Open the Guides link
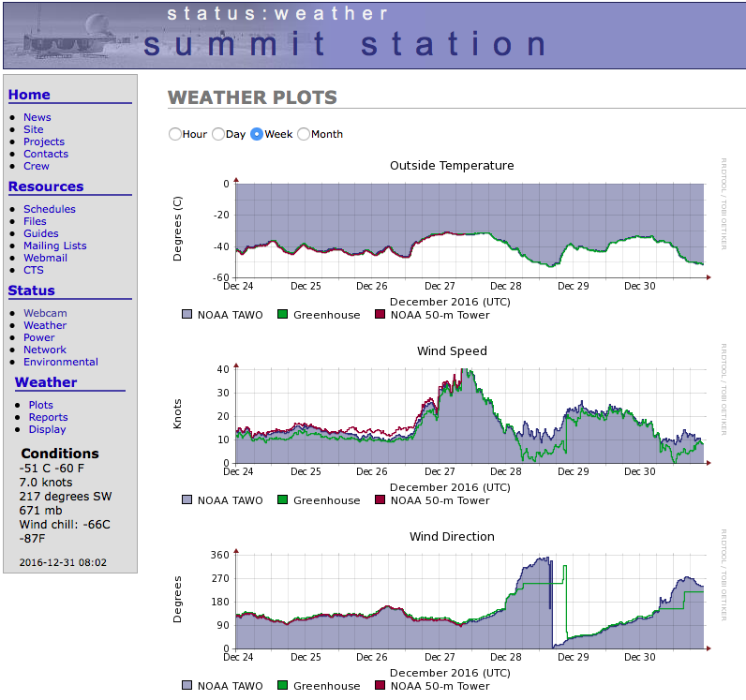 41,233
